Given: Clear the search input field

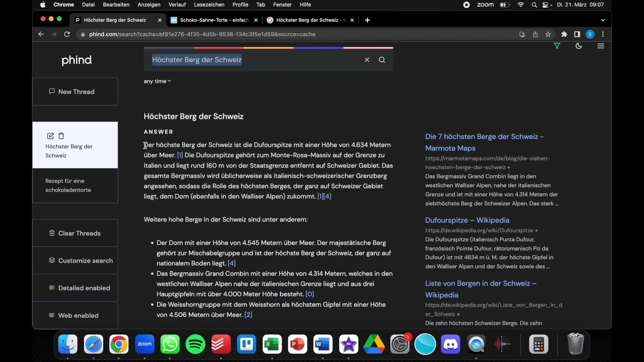Looking at the screenshot, I should coord(367,60).
